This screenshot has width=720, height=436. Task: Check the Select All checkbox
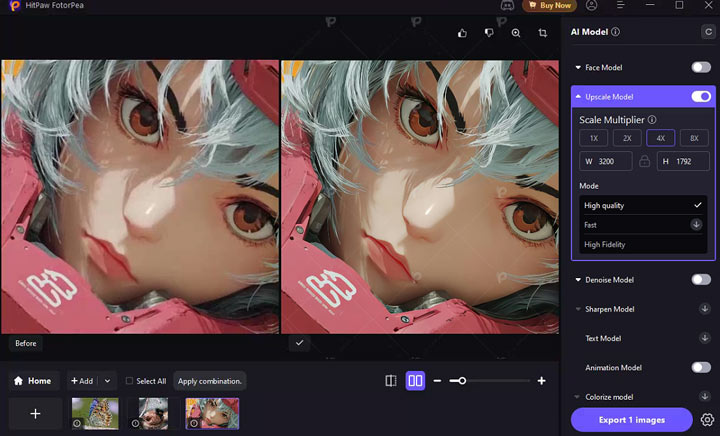[129, 381]
